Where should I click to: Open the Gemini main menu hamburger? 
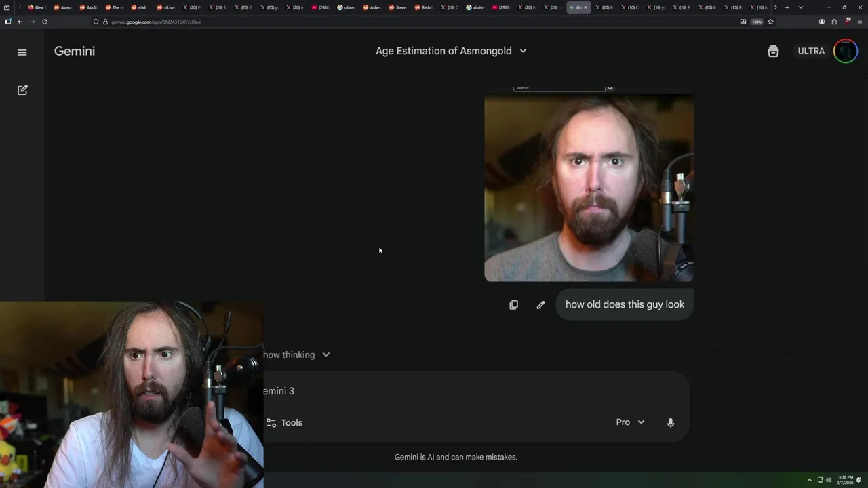[22, 52]
